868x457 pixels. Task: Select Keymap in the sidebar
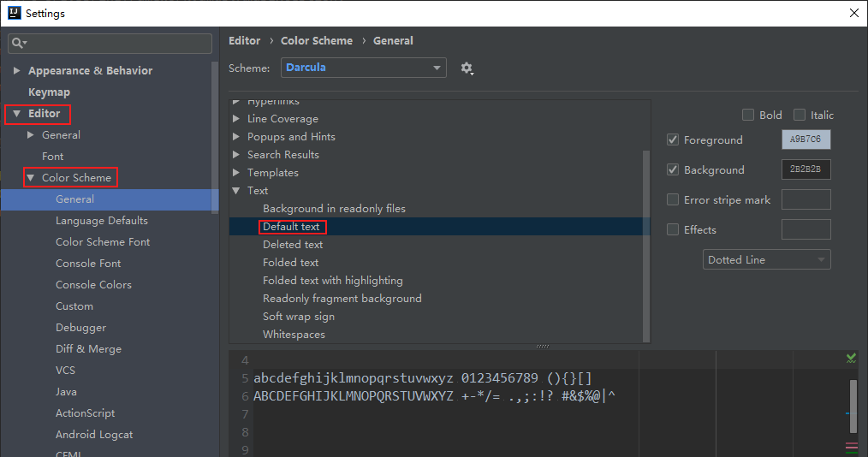point(50,92)
